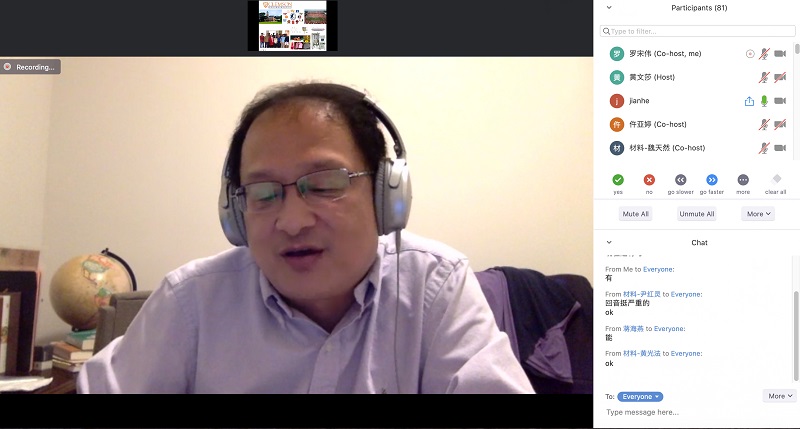Image resolution: width=800 pixels, height=429 pixels.
Task: Click the green 'yes' checkmark reaction icon
Action: pyautogui.click(x=618, y=180)
